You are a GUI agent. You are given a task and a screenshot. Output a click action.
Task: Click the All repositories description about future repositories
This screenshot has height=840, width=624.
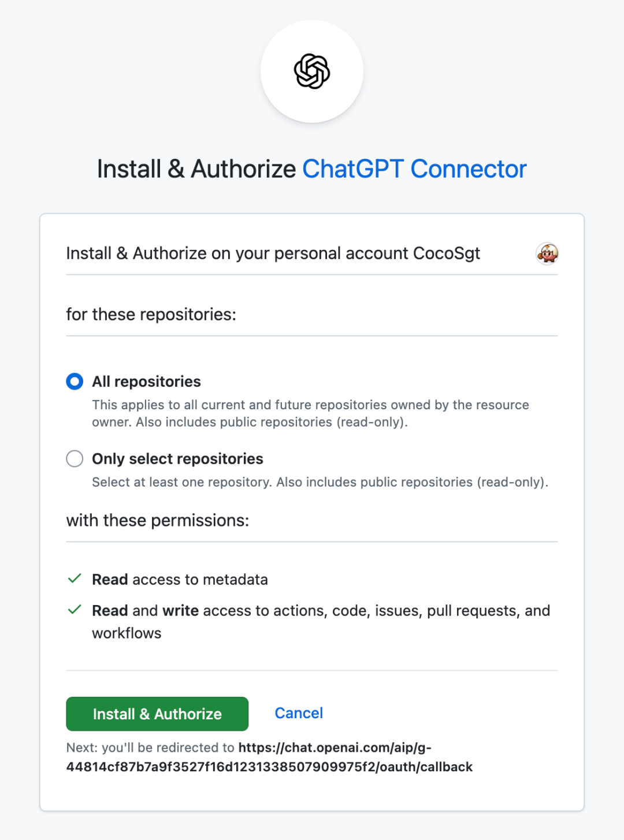[310, 413]
